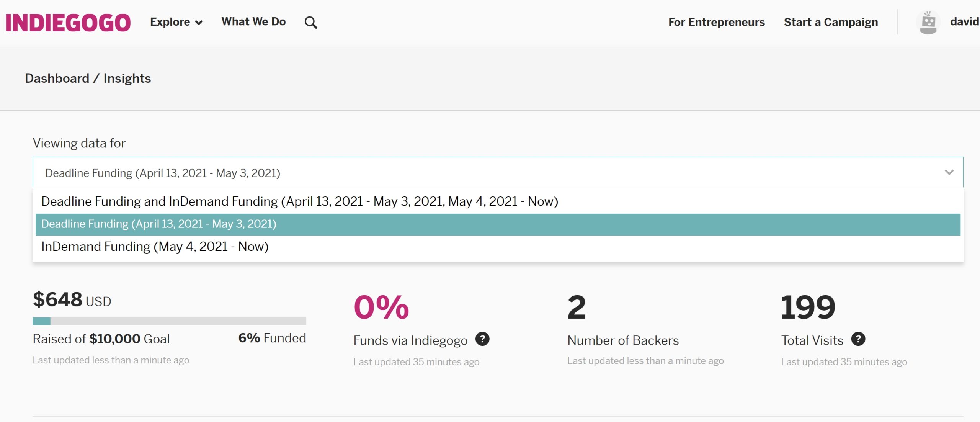
Task: Click the Indiegogo logo
Action: pos(68,22)
